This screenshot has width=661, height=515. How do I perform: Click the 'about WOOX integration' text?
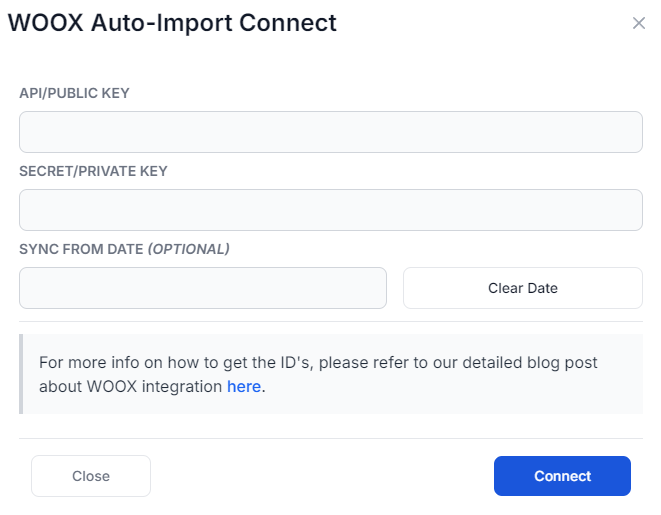click(x=131, y=386)
